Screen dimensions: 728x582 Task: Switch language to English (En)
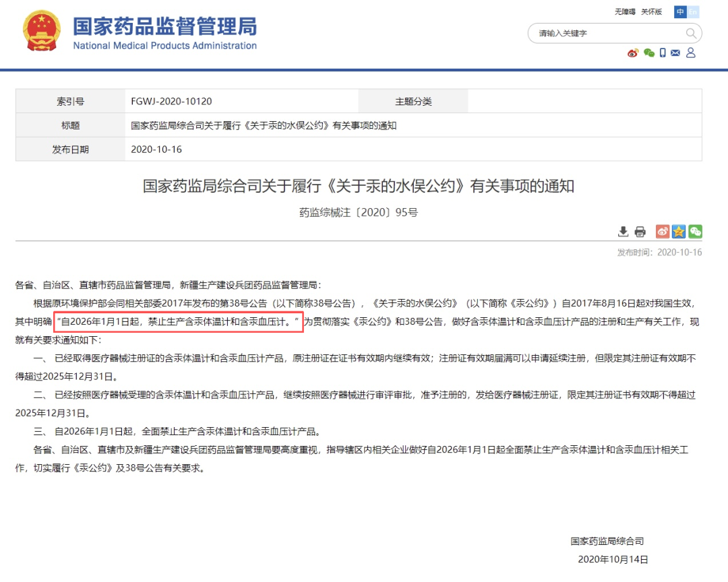pos(692,12)
